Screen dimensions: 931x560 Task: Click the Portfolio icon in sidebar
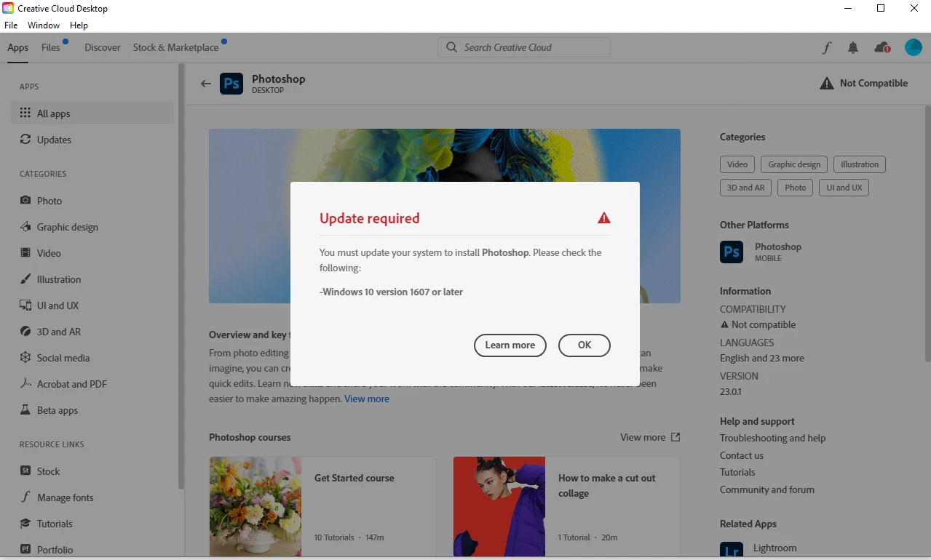click(x=25, y=550)
